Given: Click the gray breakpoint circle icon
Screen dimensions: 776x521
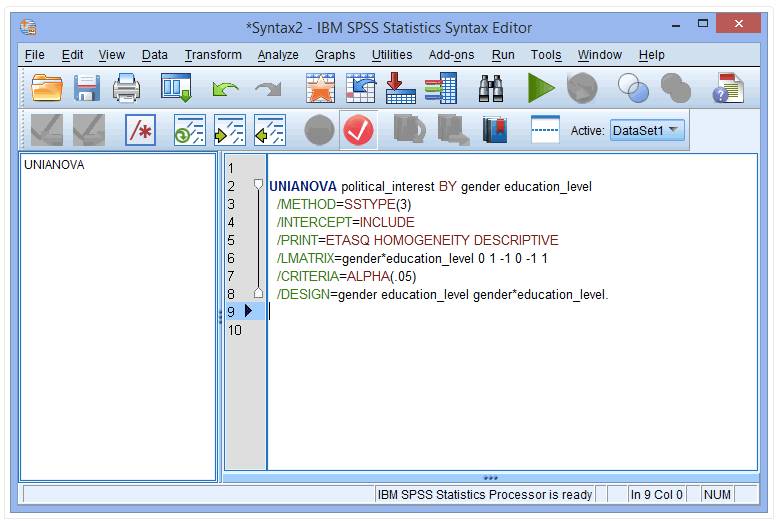Looking at the screenshot, I should (x=319, y=130).
